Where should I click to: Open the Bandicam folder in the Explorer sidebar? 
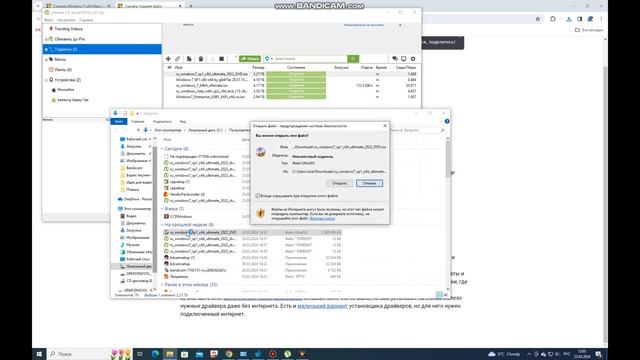pos(134,168)
